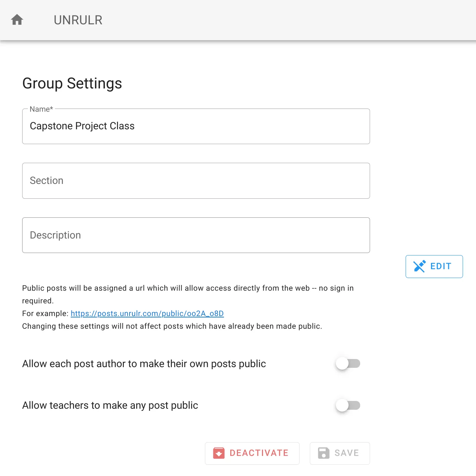
Task: Open the example posts.unrulr.com public link
Action: (x=147, y=314)
